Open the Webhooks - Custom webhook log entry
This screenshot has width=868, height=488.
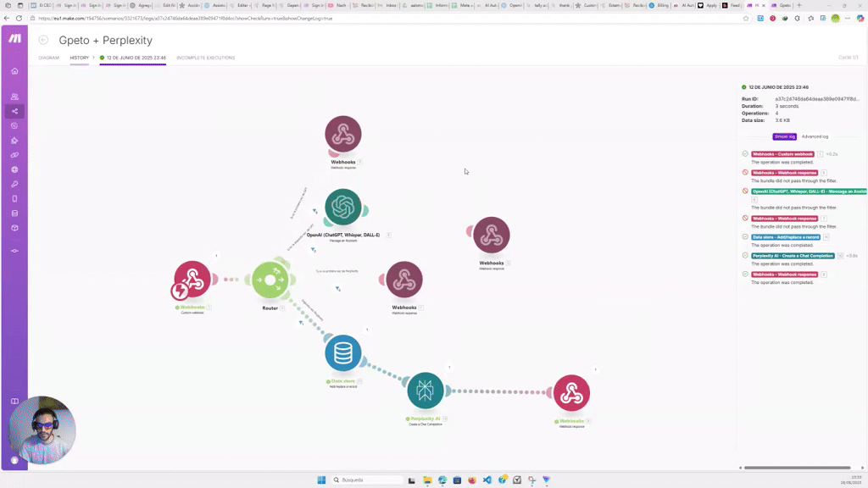click(x=782, y=154)
